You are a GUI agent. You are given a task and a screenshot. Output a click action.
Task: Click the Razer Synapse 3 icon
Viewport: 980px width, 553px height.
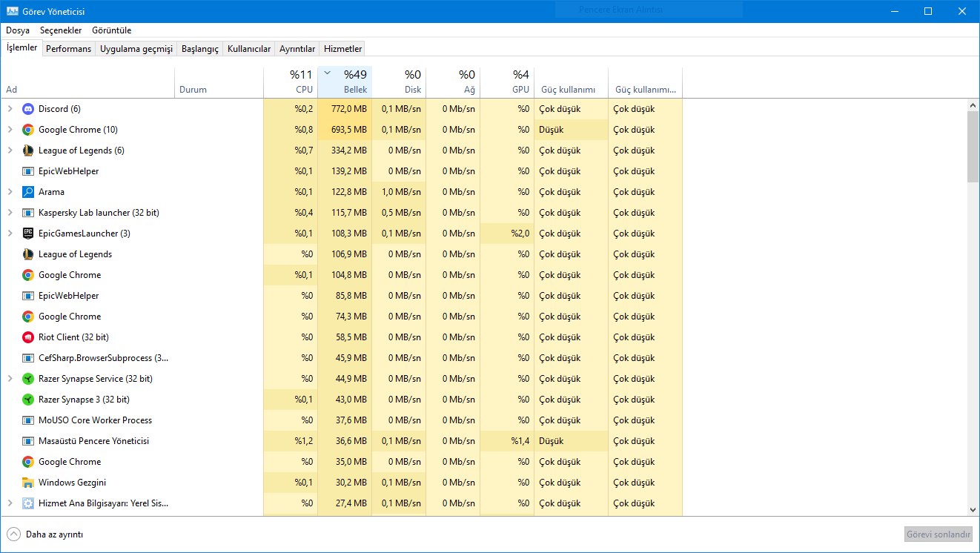(28, 400)
